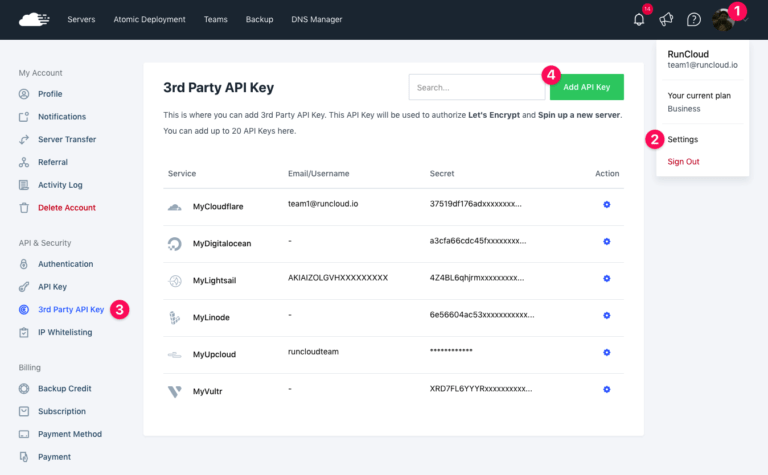Click the Vultr service logo

pyautogui.click(x=174, y=391)
